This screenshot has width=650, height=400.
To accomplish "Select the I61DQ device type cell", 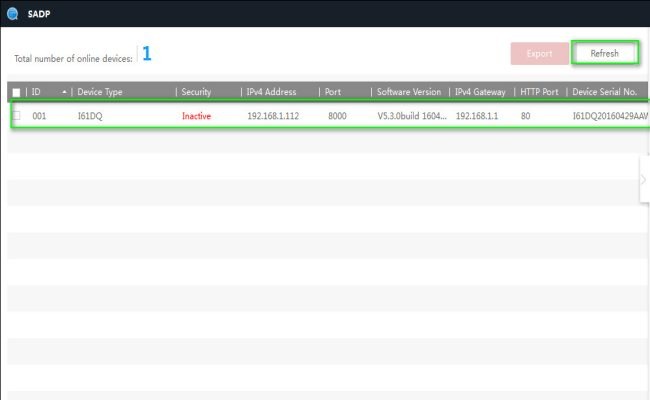I will [x=91, y=116].
